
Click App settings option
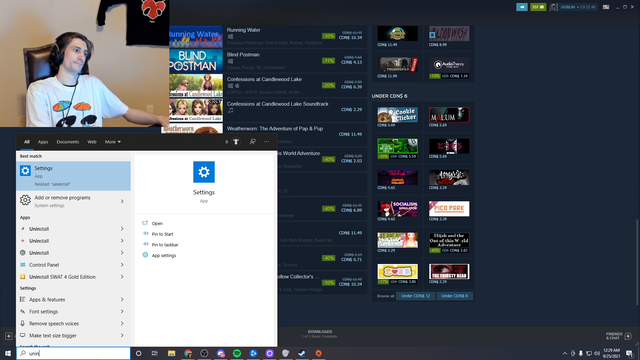(x=163, y=255)
